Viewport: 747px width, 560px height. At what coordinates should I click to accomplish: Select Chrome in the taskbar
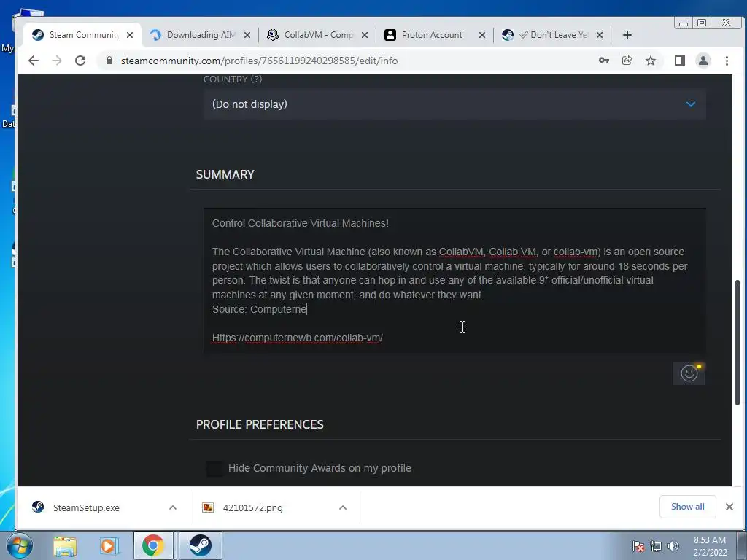click(x=153, y=545)
